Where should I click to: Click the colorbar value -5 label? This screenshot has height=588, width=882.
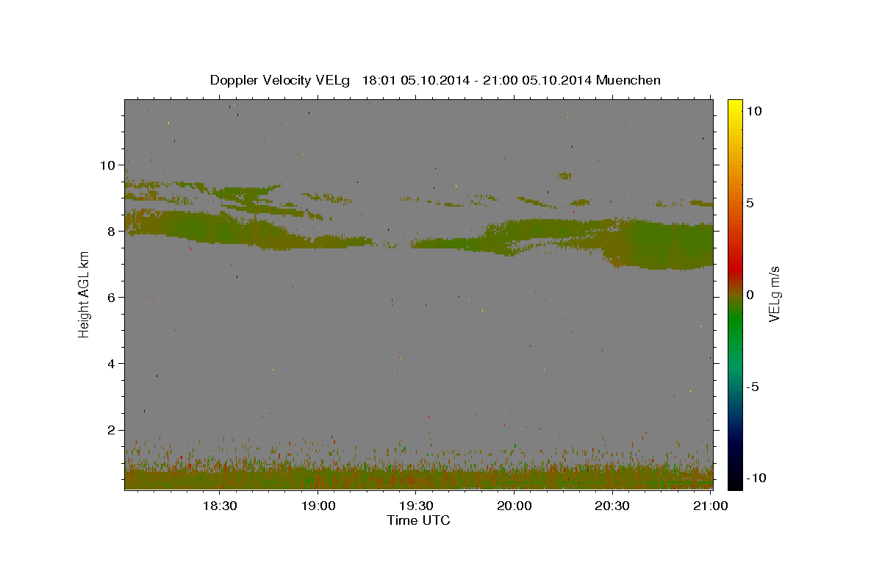click(753, 387)
